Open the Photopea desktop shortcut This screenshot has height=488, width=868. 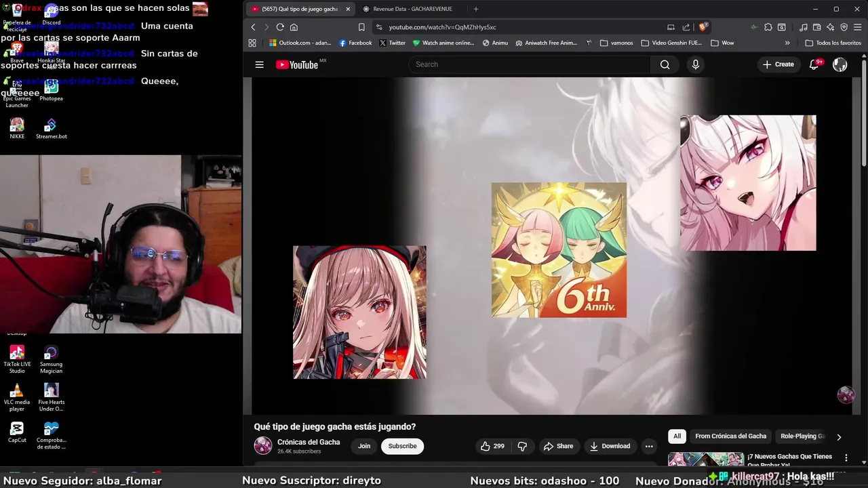coord(51,91)
